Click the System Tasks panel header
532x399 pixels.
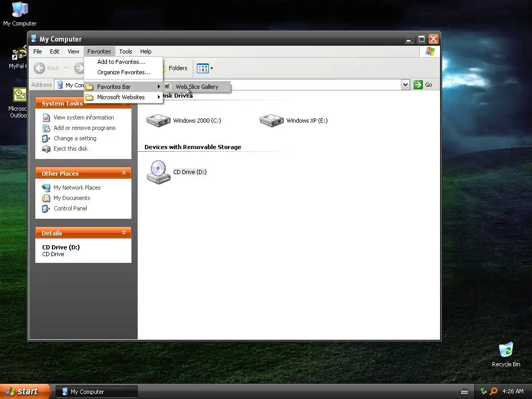(x=83, y=103)
